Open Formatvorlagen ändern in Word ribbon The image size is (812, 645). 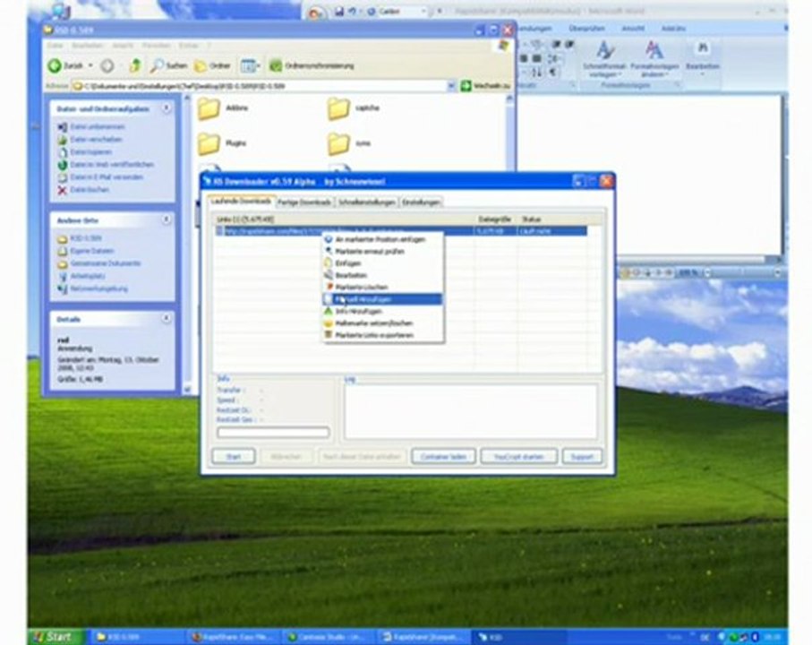pyautogui.click(x=654, y=60)
